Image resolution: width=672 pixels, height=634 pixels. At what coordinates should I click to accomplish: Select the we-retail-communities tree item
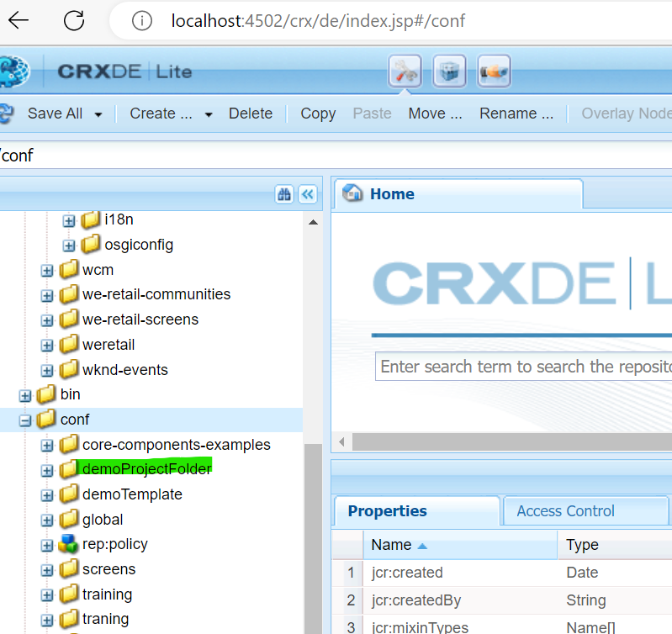[x=156, y=295]
